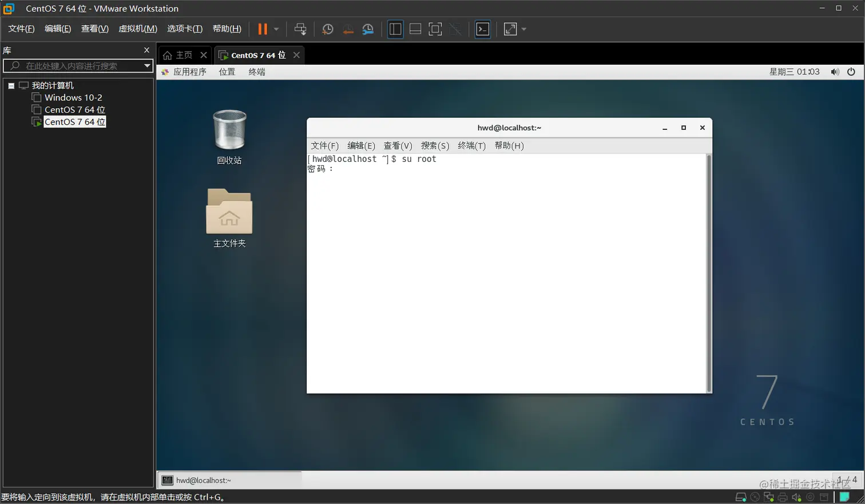This screenshot has width=865, height=504.
Task: Click the 1 / 4 workspace switcher
Action: 847,480
